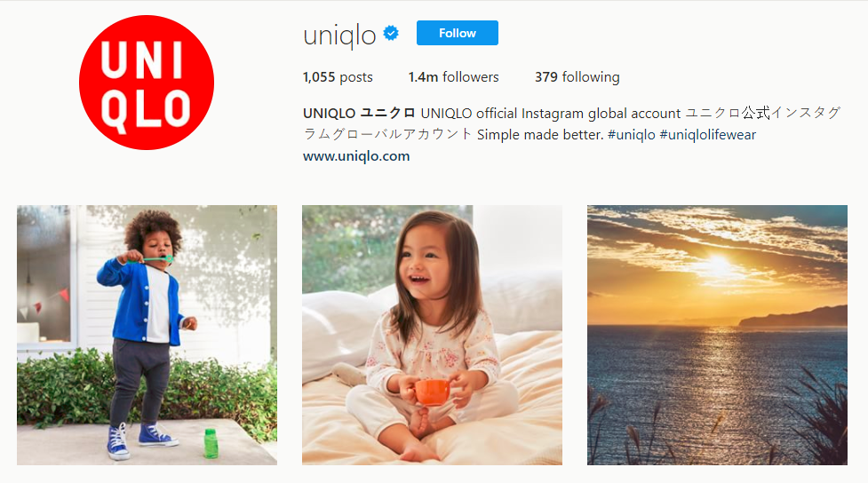This screenshot has width=868, height=483.
Task: Open the sunset over ocean photo
Action: (x=718, y=336)
